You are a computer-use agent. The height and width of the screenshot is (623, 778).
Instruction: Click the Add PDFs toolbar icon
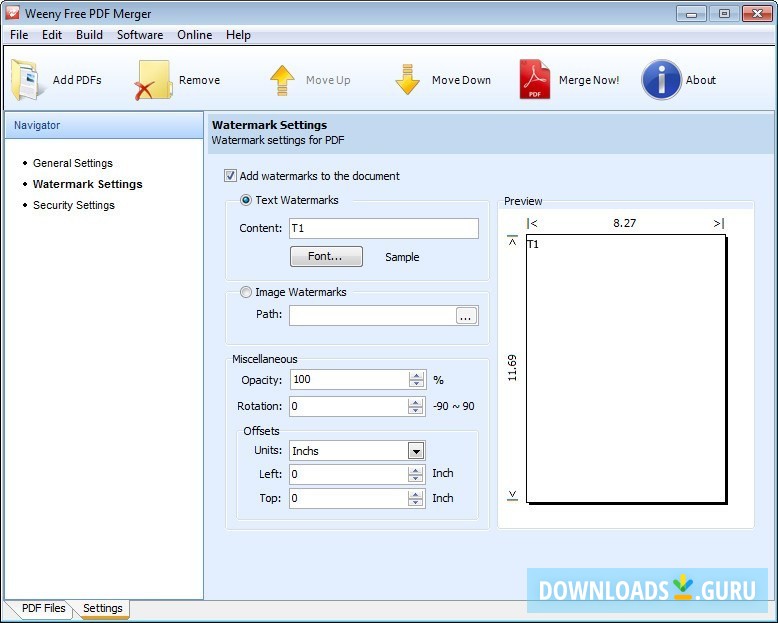coord(29,80)
